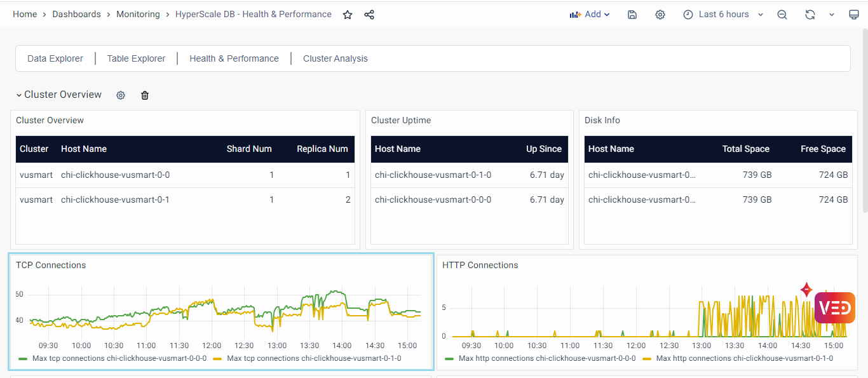Click the share dashboard icon

(x=369, y=15)
